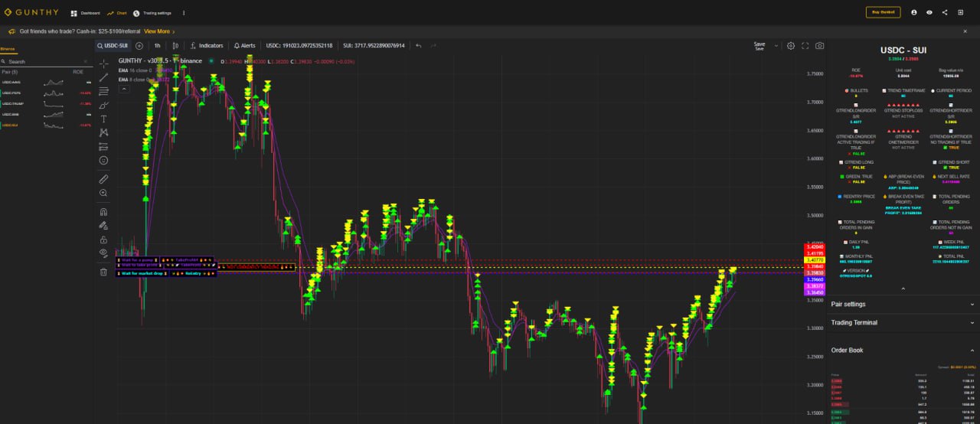Open the Trading settings tab
Viewport: 980px width, 424px height.
tap(152, 13)
